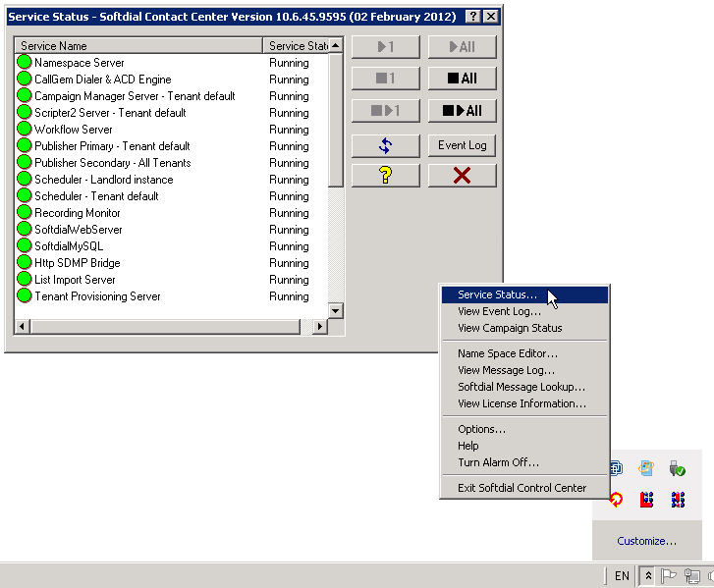714x588 pixels.
Task: Select View Campaign Status menu entry
Action: point(525,328)
